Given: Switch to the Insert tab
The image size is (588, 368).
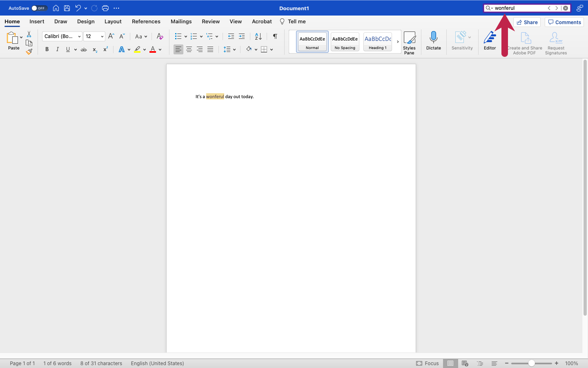Looking at the screenshot, I should [x=37, y=21].
